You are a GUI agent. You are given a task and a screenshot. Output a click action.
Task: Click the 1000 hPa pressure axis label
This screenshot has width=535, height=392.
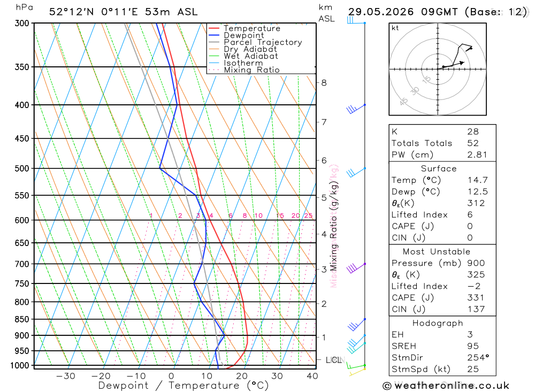tap(20, 366)
